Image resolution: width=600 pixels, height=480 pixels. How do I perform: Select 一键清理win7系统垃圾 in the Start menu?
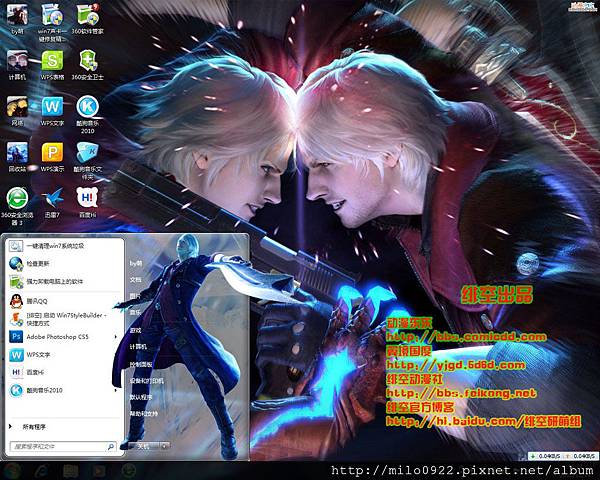point(64,246)
